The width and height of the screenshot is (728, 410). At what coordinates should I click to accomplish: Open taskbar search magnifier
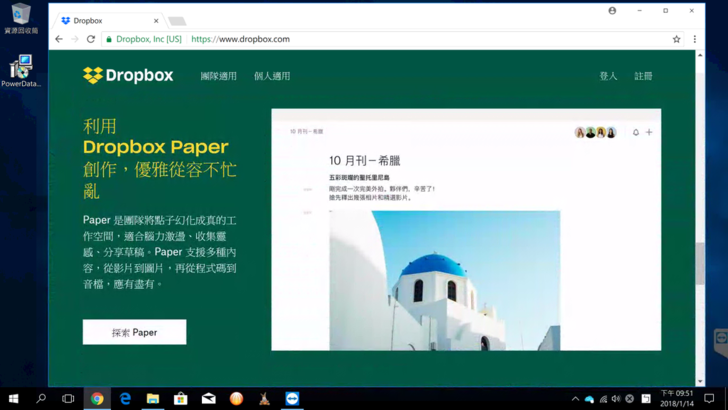[41, 398]
